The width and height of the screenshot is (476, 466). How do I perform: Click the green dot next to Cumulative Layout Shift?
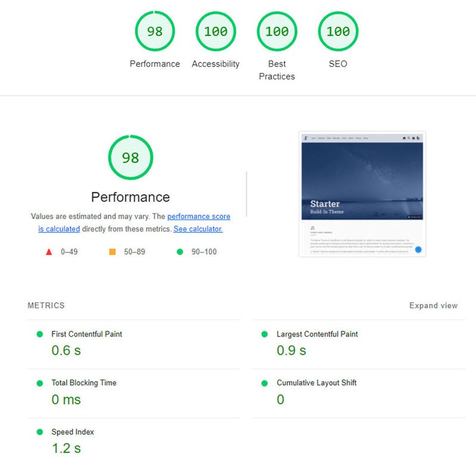(265, 383)
